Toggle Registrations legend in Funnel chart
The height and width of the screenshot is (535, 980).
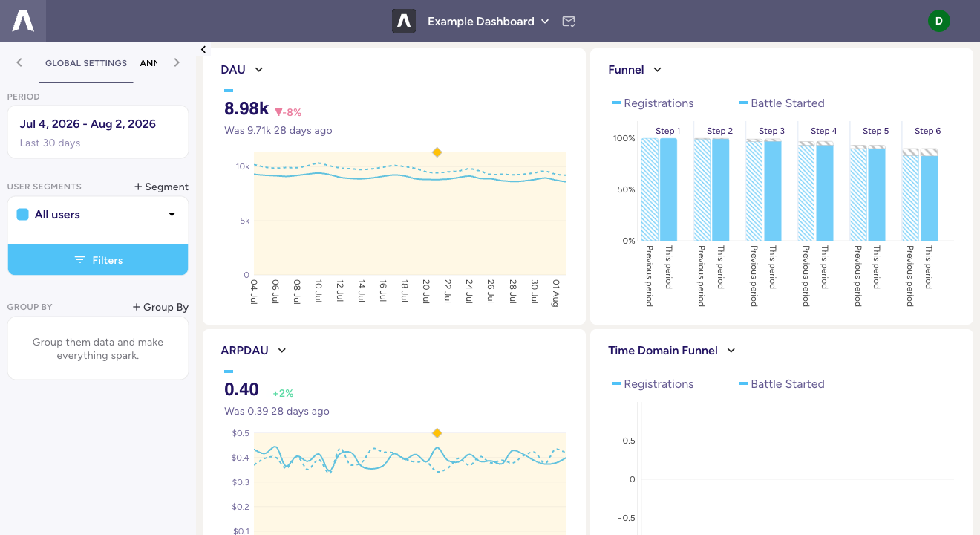pos(653,103)
